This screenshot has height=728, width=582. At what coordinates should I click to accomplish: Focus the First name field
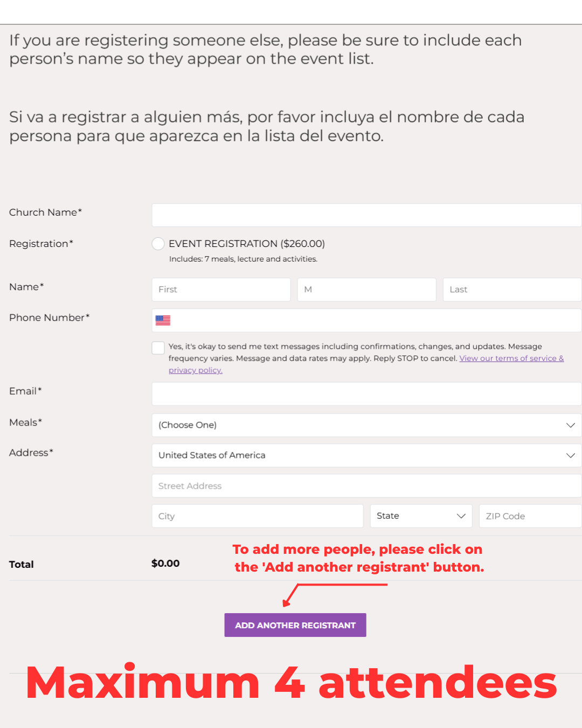tap(221, 290)
